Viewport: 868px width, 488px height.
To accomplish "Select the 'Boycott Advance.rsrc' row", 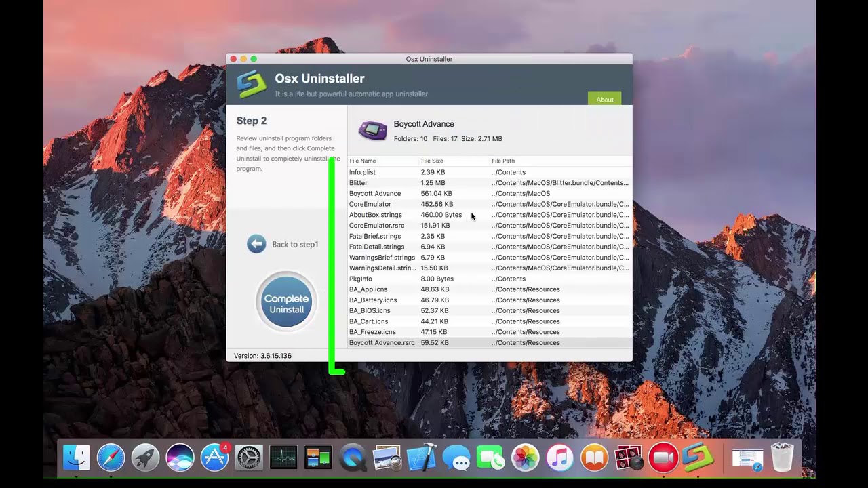I will (490, 343).
